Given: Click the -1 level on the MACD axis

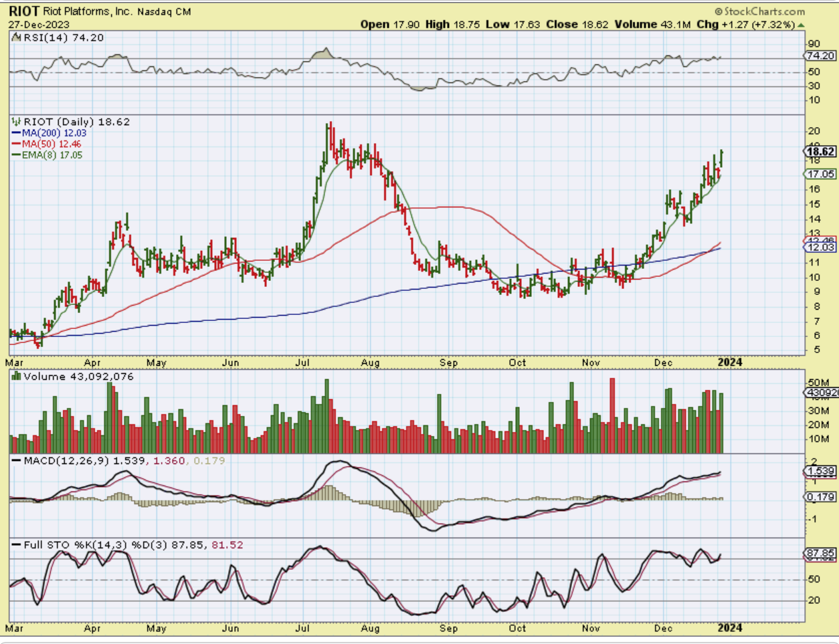Looking at the screenshot, I should coord(812,519).
